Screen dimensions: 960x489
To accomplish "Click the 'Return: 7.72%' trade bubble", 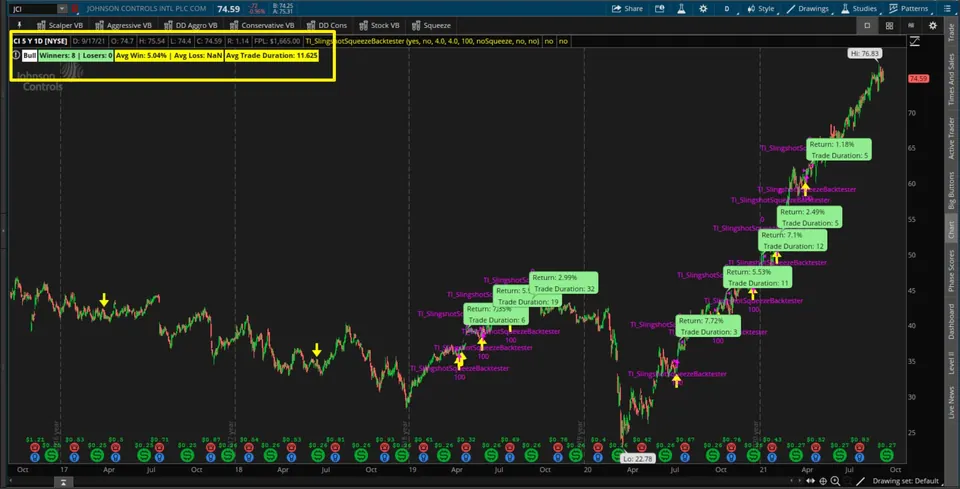I will (708, 326).
